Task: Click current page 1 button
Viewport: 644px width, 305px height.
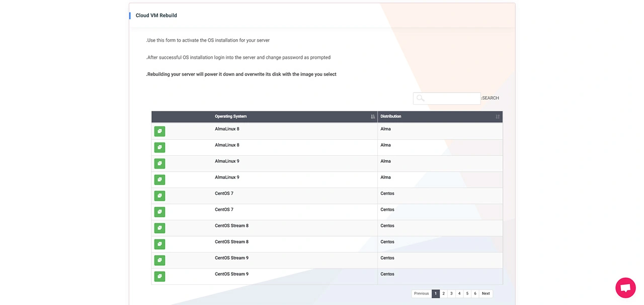Action: pyautogui.click(x=436, y=293)
